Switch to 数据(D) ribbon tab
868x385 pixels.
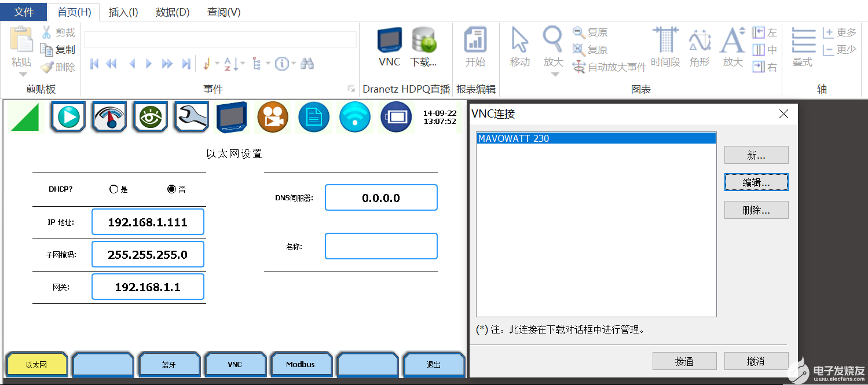click(x=173, y=12)
